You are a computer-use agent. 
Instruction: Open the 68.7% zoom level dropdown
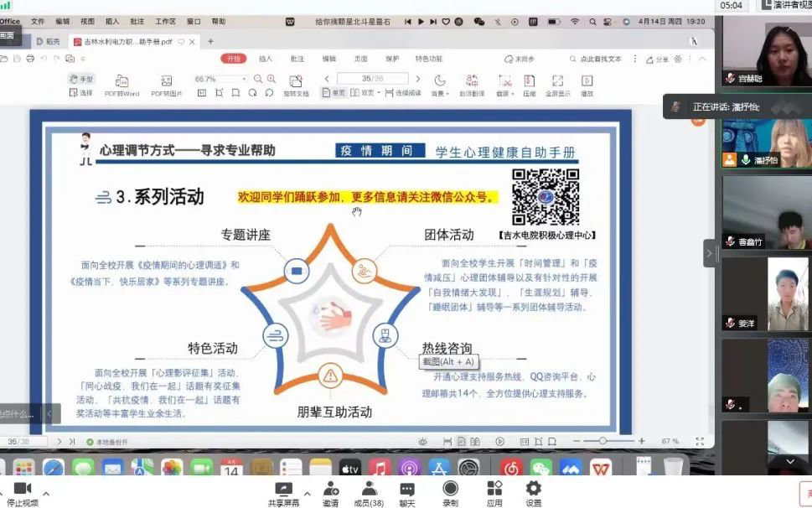[x=243, y=78]
